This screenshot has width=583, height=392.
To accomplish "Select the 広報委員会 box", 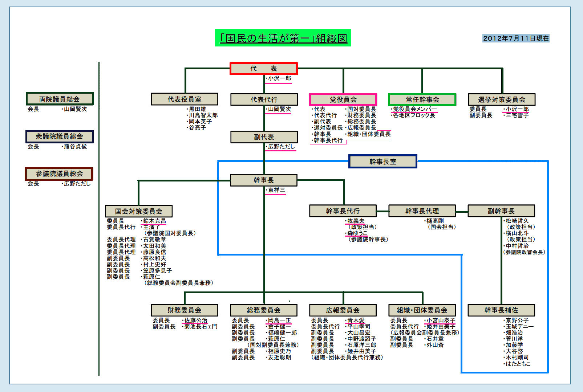I will tap(343, 310).
